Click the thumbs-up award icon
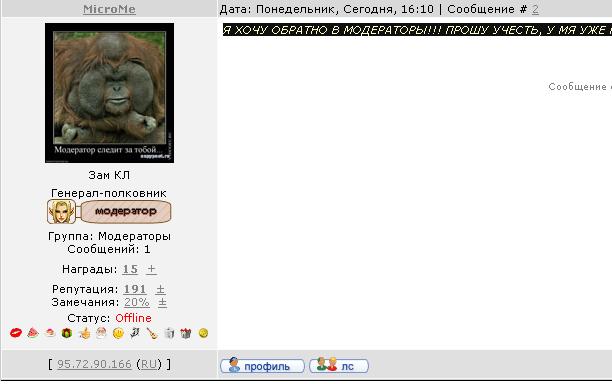612x384 pixels. click(84, 333)
